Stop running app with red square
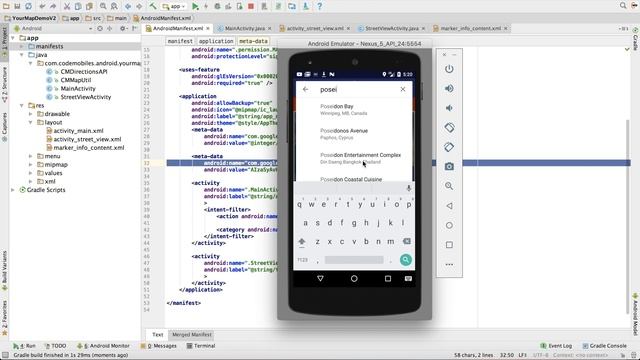The width and height of the screenshot is (640, 360). pyautogui.click(x=251, y=6)
